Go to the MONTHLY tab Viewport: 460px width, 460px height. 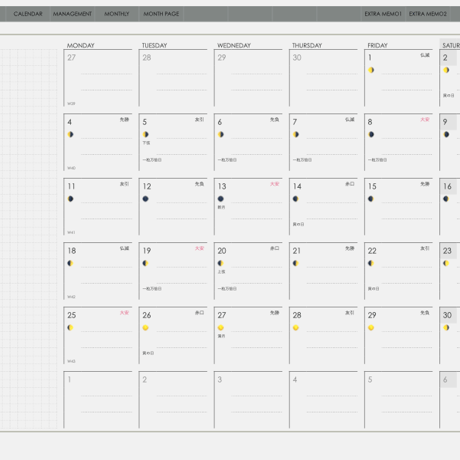coord(117,14)
